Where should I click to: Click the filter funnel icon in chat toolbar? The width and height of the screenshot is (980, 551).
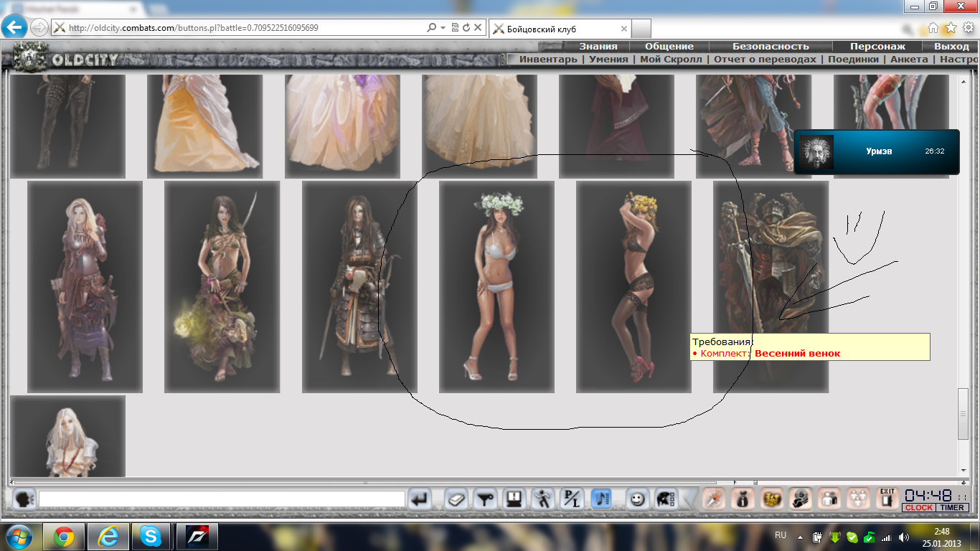click(485, 499)
